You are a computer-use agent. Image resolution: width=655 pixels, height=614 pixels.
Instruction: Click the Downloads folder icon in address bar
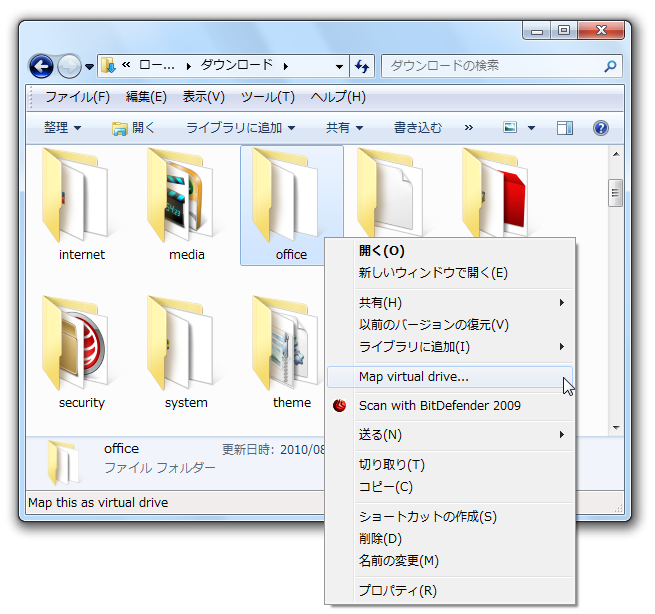(x=108, y=66)
